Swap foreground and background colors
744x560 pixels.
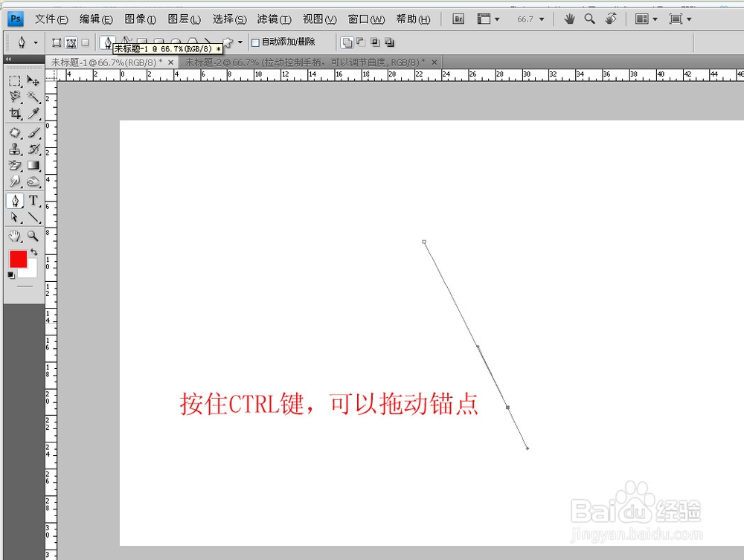(x=33, y=252)
